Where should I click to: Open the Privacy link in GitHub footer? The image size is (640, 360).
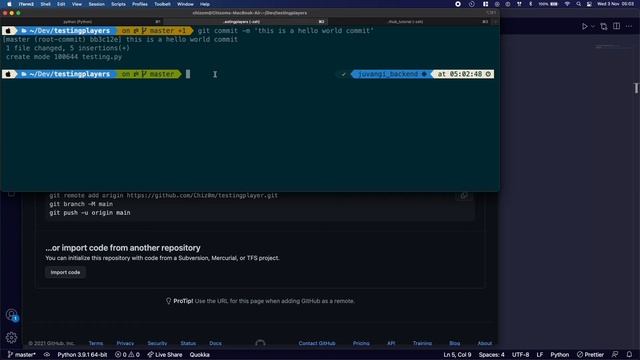click(125, 343)
